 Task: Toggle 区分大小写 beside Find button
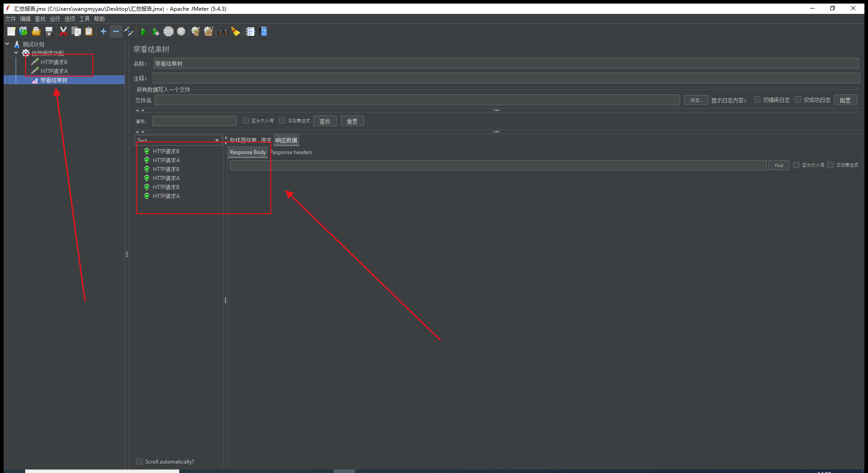coord(796,165)
